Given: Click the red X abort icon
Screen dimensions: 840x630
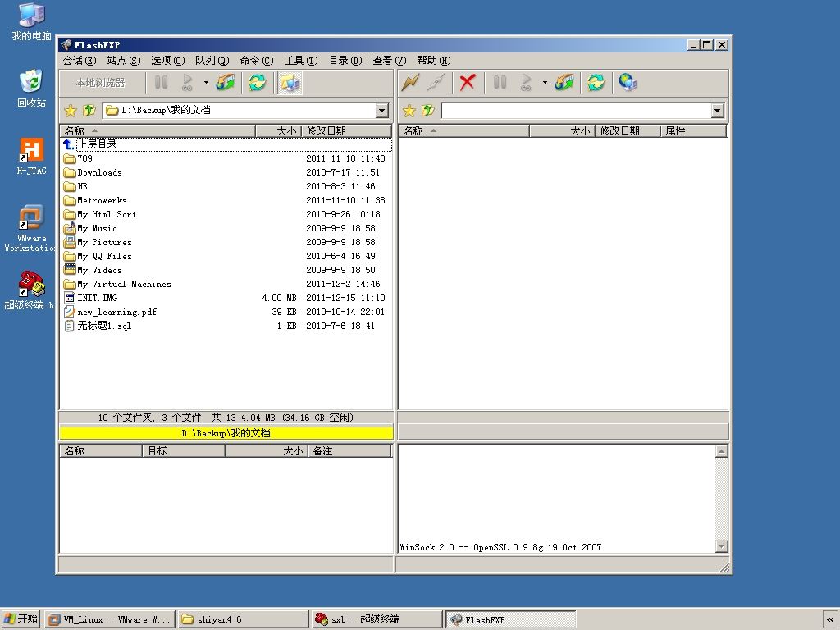Looking at the screenshot, I should [468, 83].
